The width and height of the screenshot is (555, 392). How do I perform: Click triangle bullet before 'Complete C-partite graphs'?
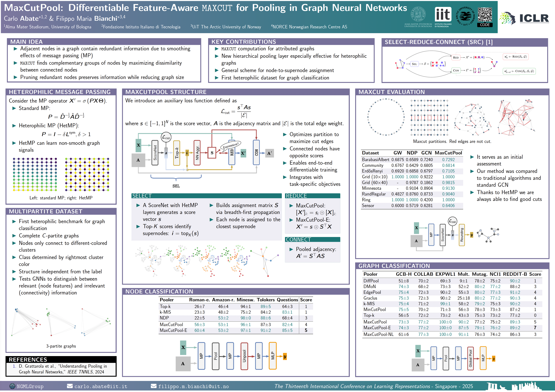coord(14,235)
